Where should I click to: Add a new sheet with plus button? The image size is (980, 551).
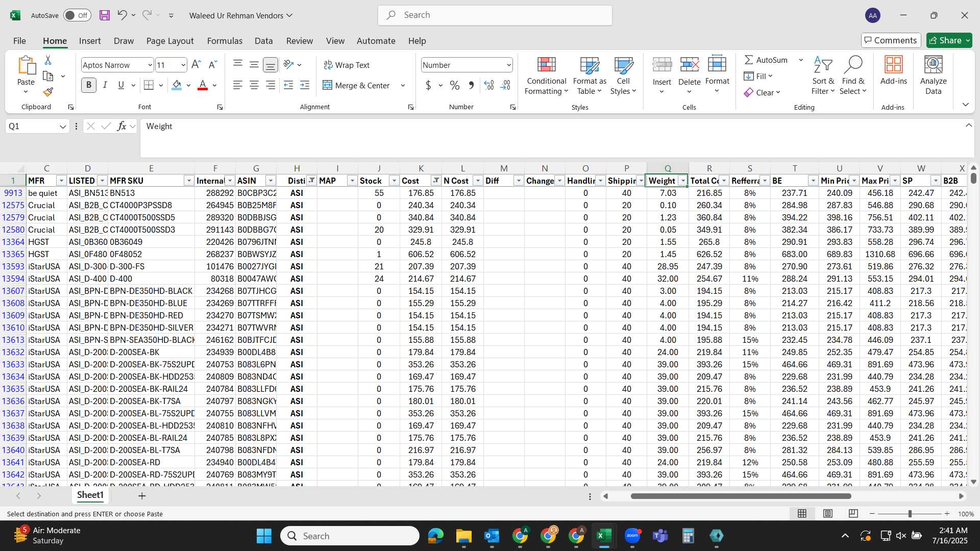tap(142, 495)
